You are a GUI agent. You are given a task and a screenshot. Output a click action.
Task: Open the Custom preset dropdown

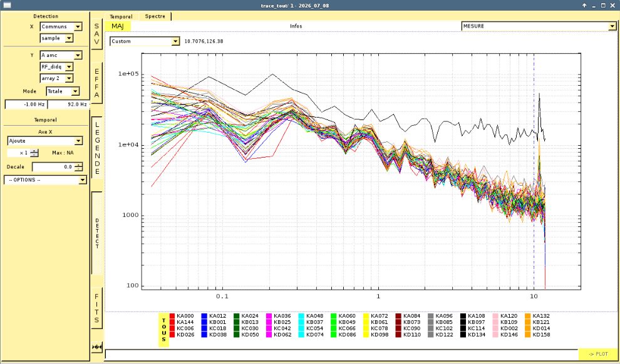[145, 41]
